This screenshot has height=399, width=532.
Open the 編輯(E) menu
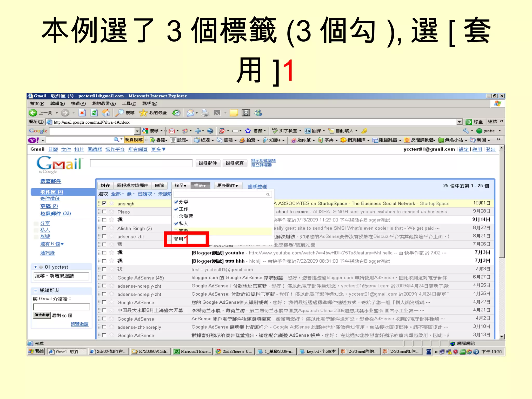click(57, 103)
